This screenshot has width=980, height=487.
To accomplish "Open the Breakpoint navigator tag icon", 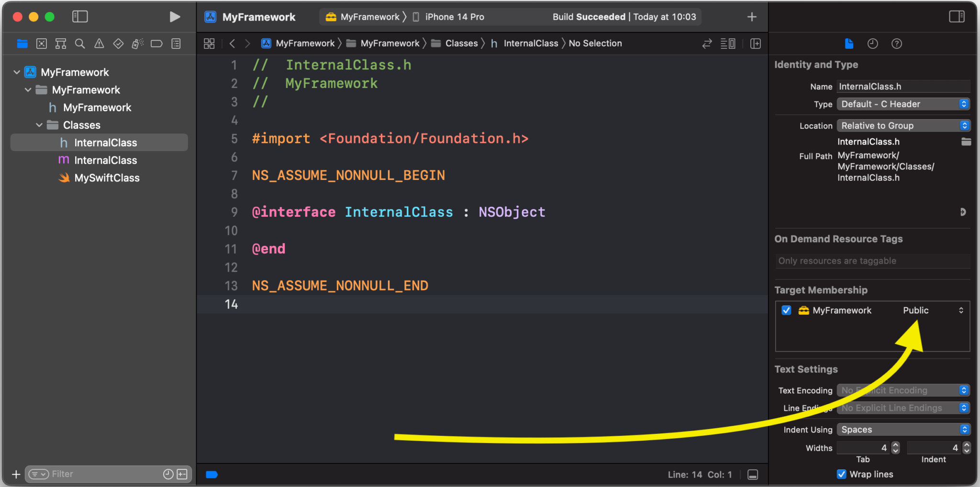I will click(x=156, y=44).
